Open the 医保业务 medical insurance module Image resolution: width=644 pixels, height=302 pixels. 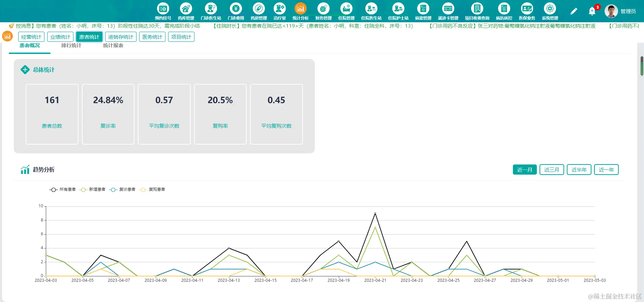point(527,11)
